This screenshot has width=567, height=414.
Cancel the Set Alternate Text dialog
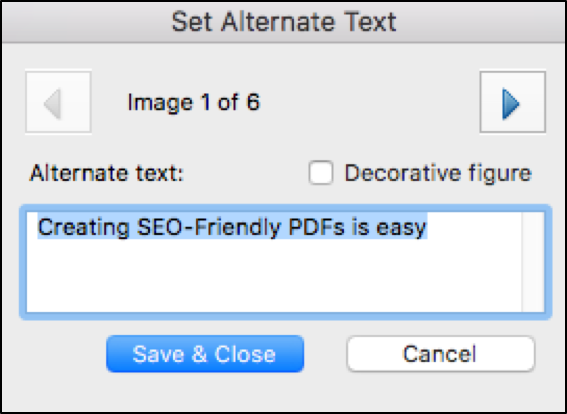click(x=440, y=354)
